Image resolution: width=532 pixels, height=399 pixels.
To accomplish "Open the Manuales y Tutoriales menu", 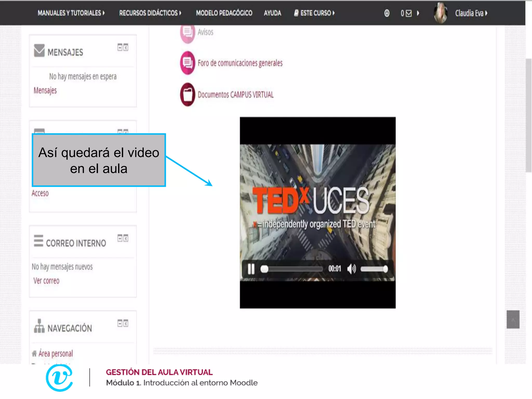I will (71, 13).
